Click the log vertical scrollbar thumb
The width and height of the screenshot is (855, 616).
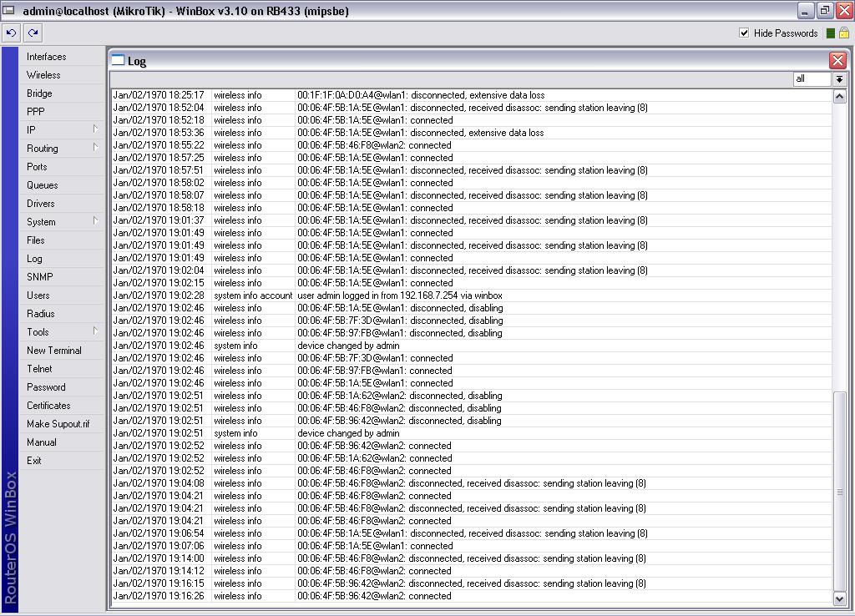point(840,492)
